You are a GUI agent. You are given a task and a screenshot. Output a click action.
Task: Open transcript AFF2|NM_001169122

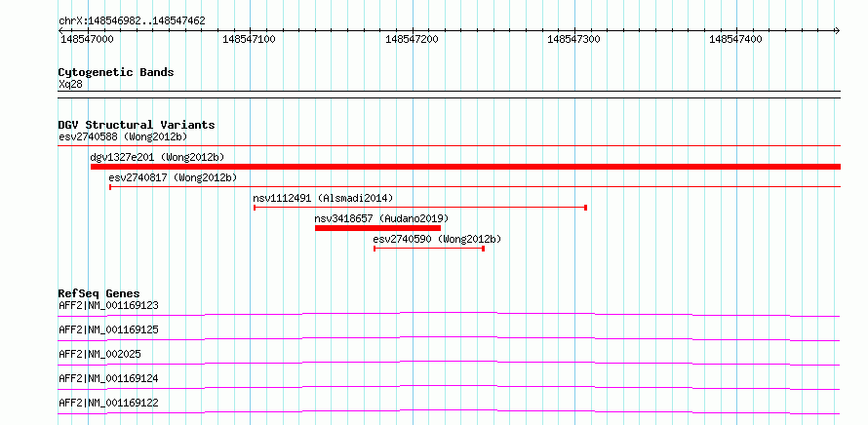pos(108,403)
